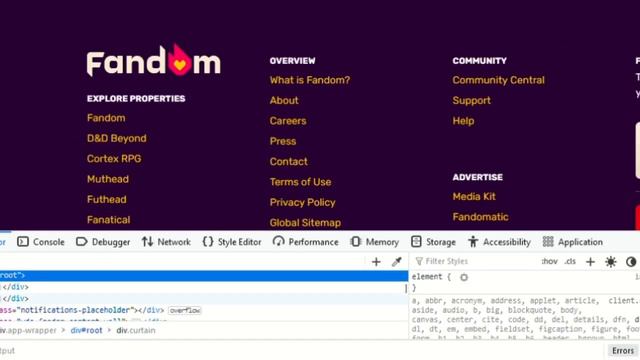Screen dimensions: 640x360
Task: Open the Global Sitemap link
Action: coord(305,223)
